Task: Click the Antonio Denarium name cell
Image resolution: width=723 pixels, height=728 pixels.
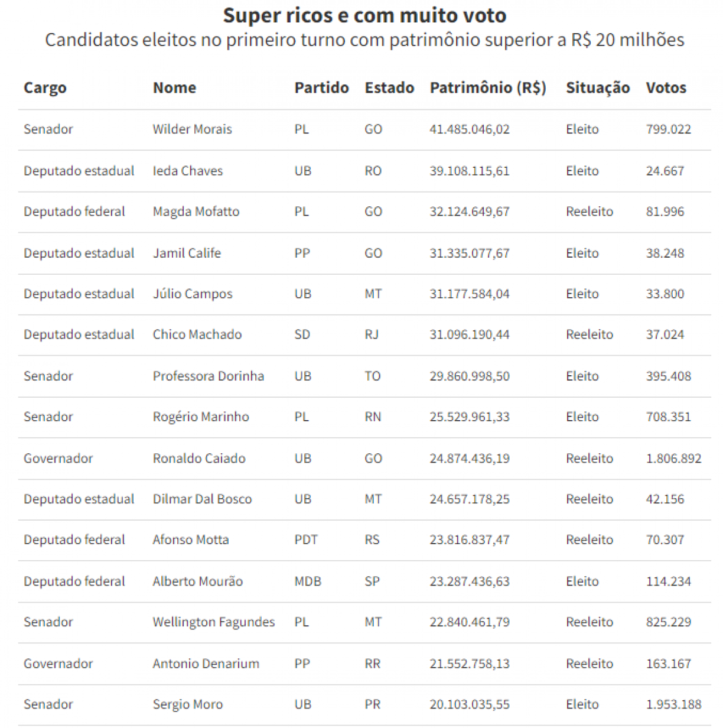Action: tap(206, 664)
